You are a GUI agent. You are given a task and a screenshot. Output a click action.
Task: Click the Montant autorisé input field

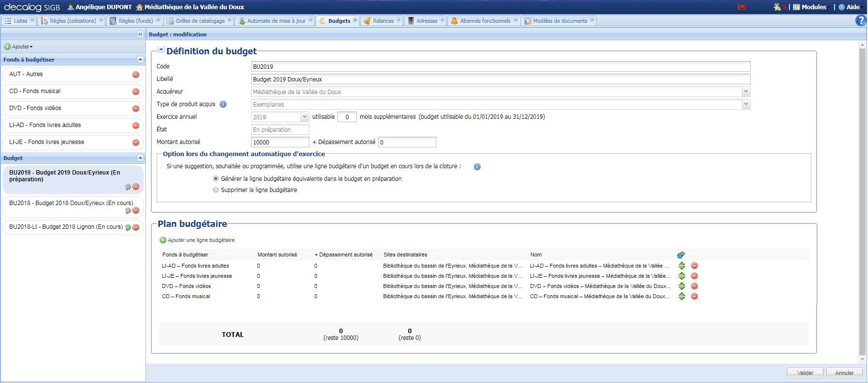280,142
